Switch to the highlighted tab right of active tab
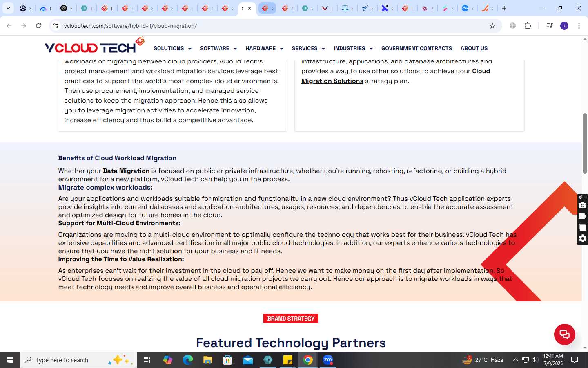Image resolution: width=588 pixels, height=368 pixels. click(x=267, y=8)
